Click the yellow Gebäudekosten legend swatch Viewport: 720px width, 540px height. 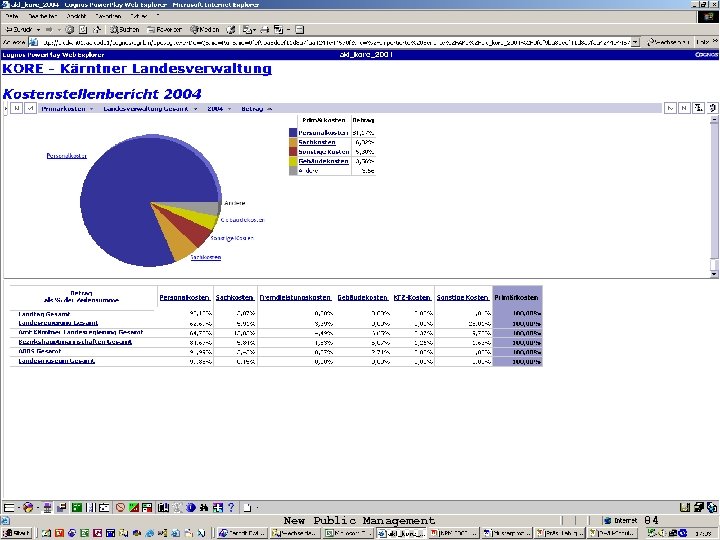[x=293, y=161]
